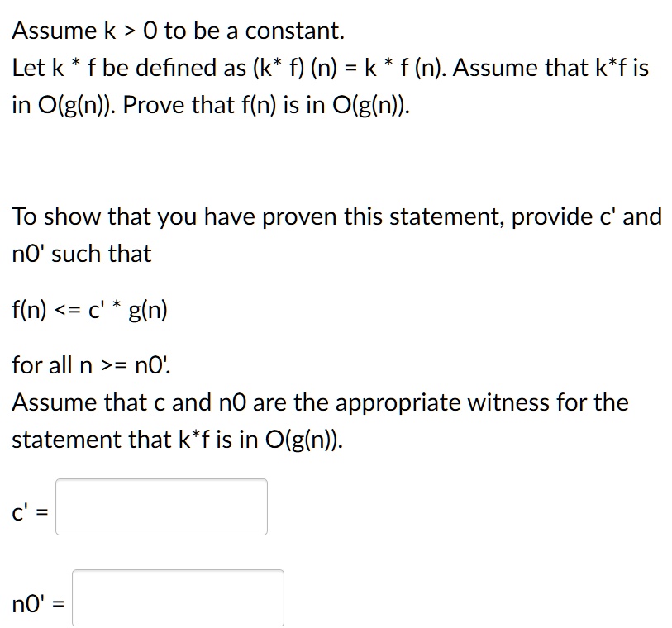Click the "To show that you have proven" line
The height and width of the screenshot is (628, 672).
point(337,216)
